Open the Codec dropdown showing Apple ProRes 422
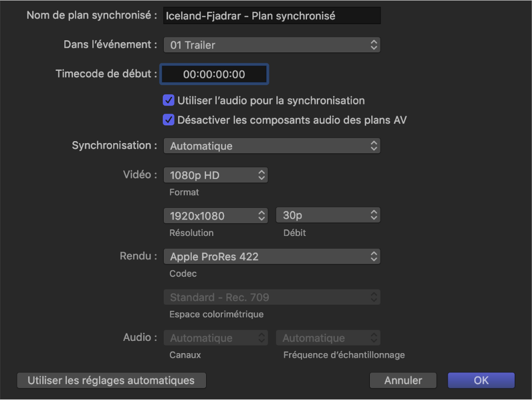 tap(272, 256)
